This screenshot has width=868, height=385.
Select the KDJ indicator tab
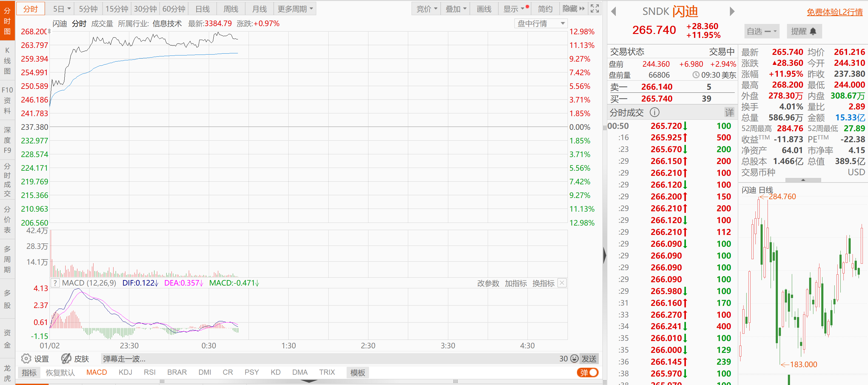tap(125, 372)
